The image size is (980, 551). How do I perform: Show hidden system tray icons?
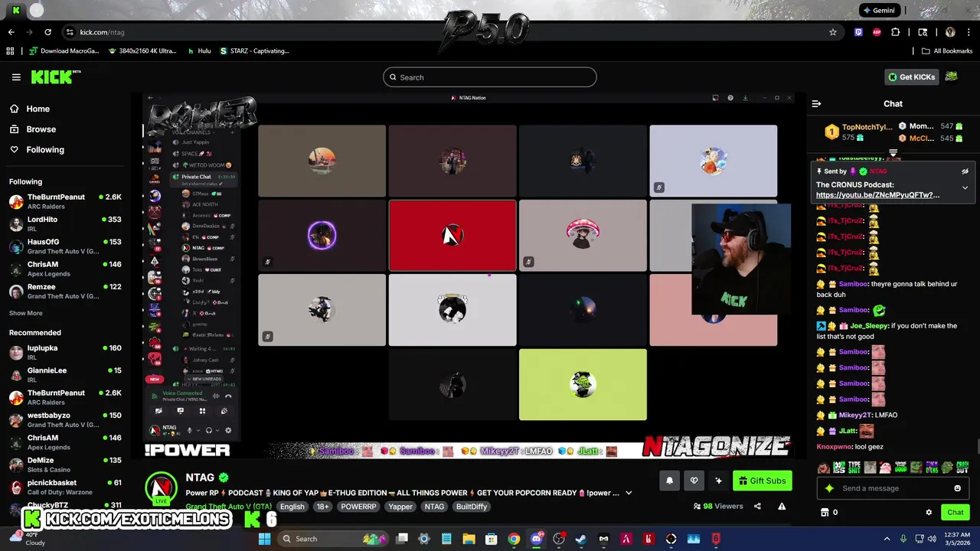pos(886,539)
